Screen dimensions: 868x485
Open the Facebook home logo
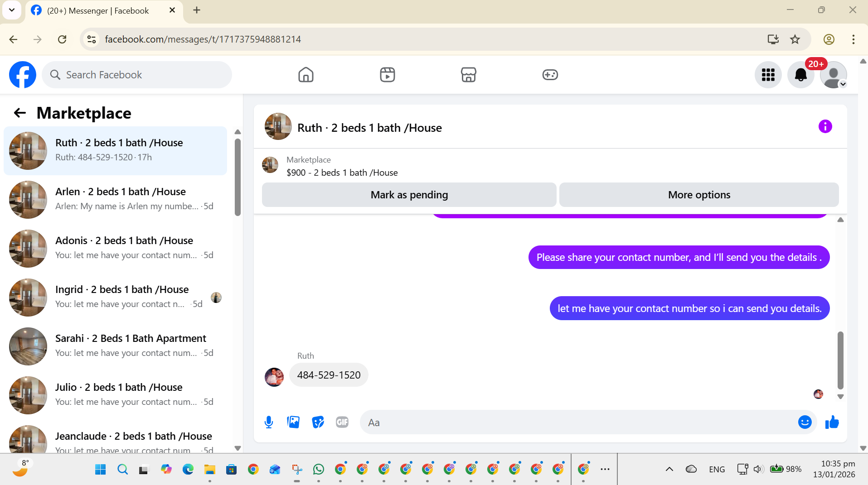pos(23,75)
